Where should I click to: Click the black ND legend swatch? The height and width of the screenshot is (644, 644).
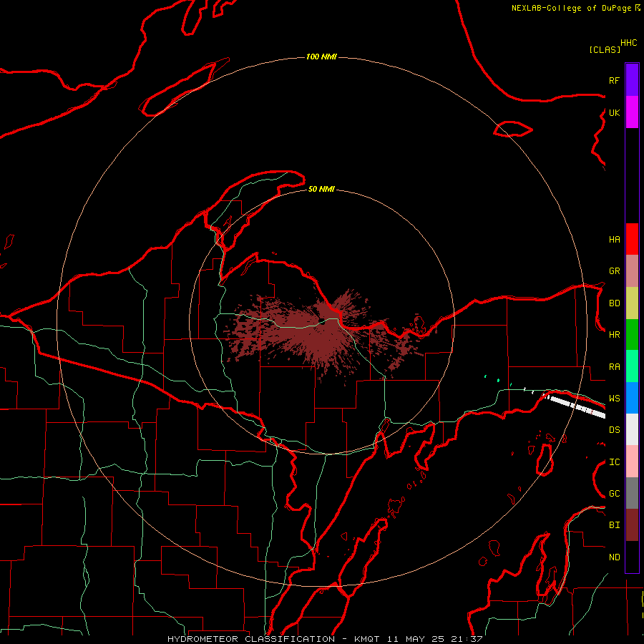632,557
